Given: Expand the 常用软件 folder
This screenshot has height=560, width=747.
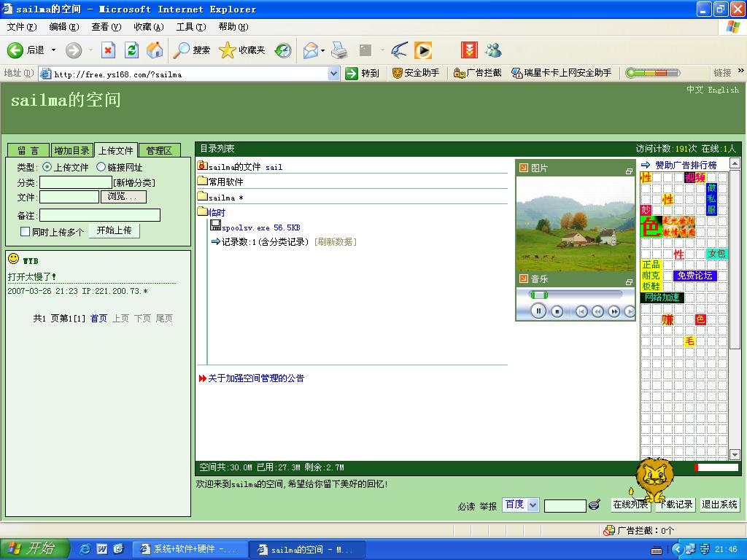Looking at the screenshot, I should tap(225, 182).
